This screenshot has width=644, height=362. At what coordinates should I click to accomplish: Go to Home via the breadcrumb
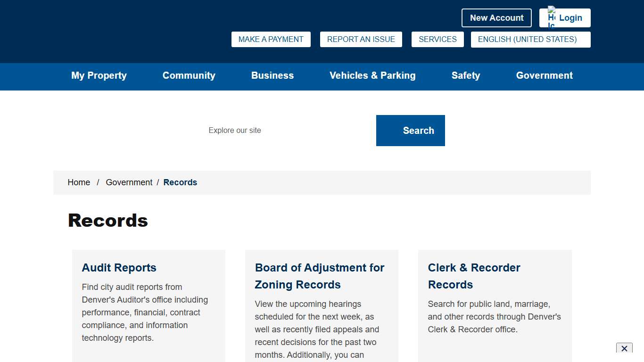(79, 182)
